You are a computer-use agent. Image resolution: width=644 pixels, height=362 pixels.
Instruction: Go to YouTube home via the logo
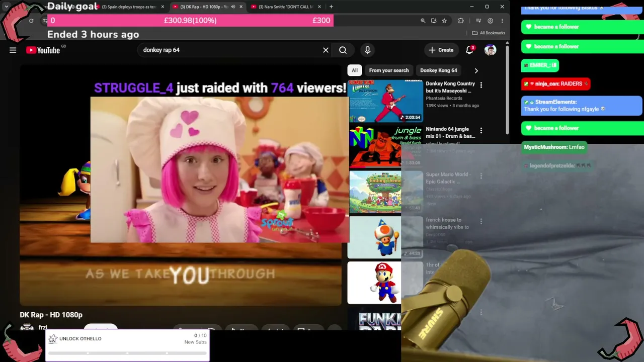coord(43,50)
